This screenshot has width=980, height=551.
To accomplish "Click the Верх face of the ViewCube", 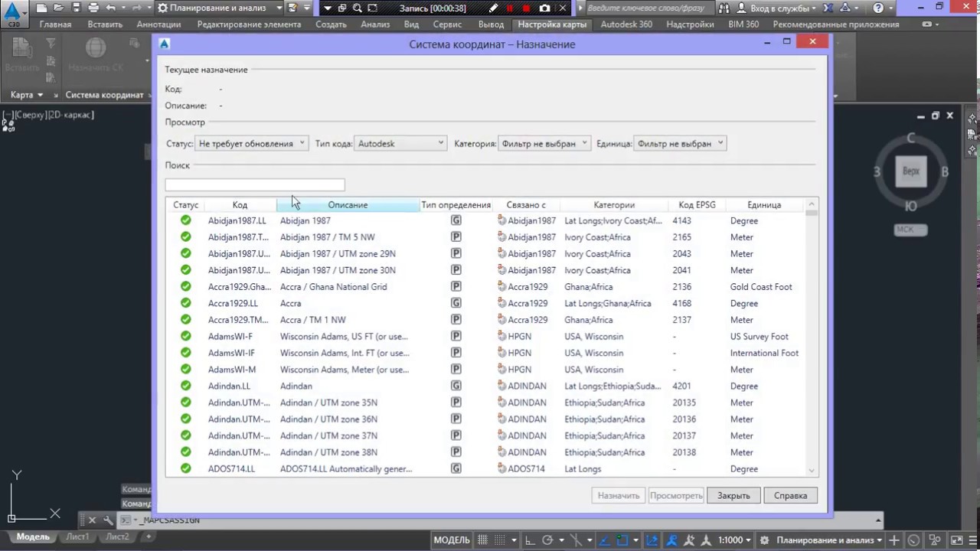I will (x=911, y=171).
